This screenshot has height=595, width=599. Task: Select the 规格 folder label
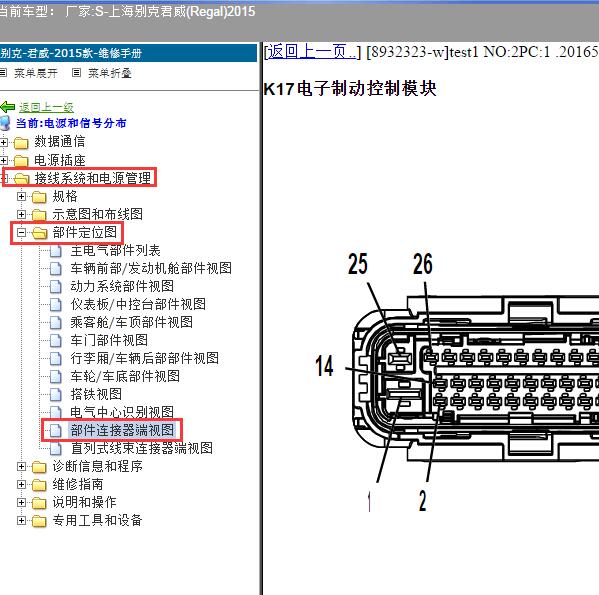click(65, 196)
